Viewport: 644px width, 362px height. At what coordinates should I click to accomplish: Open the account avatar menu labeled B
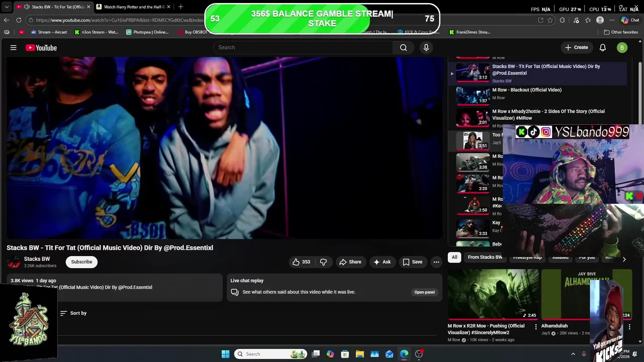pos(622,48)
